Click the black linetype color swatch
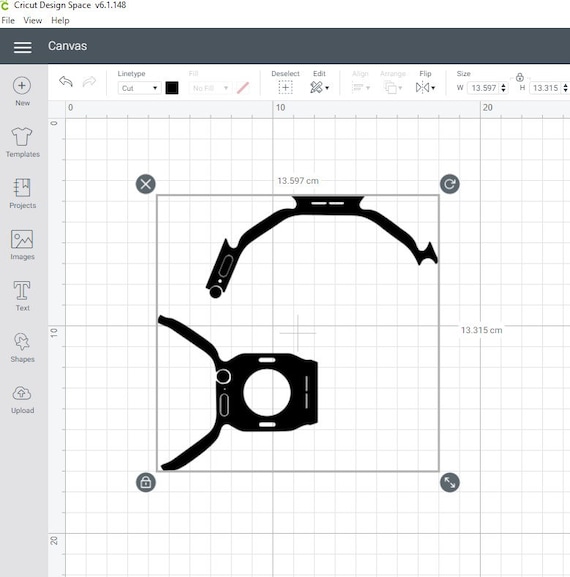Image resolution: width=570 pixels, height=577 pixels. coord(172,88)
